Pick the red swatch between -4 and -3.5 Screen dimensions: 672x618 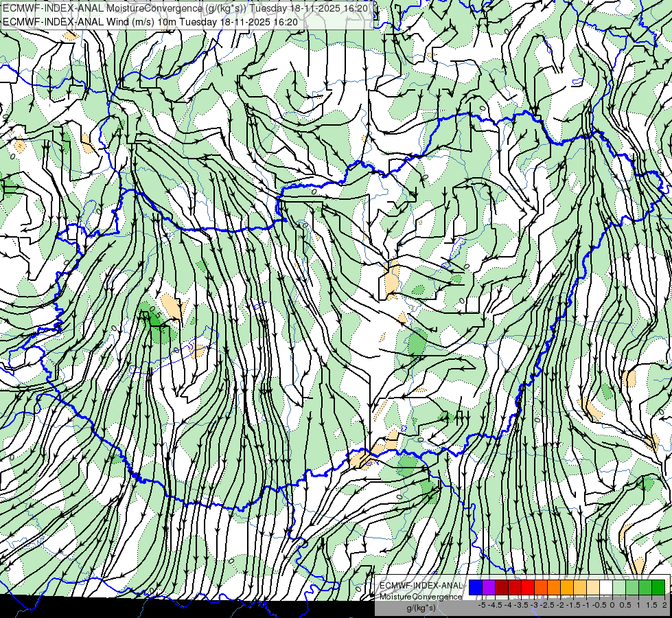[x=515, y=588]
